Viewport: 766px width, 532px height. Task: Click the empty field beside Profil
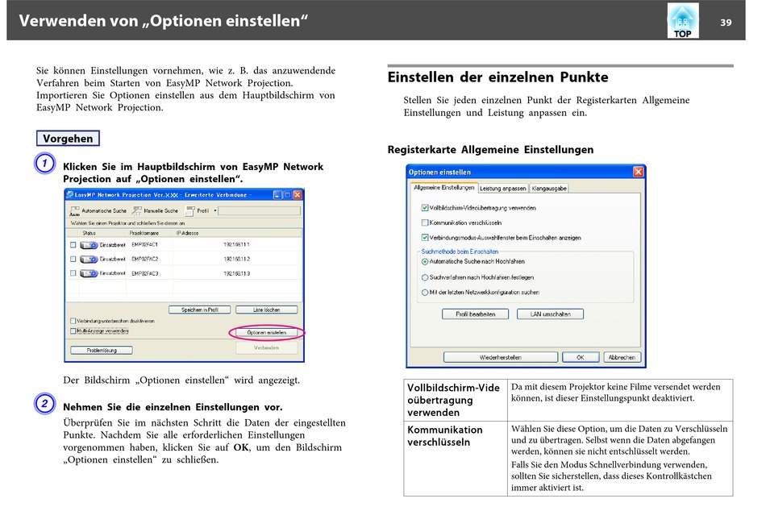point(259,210)
